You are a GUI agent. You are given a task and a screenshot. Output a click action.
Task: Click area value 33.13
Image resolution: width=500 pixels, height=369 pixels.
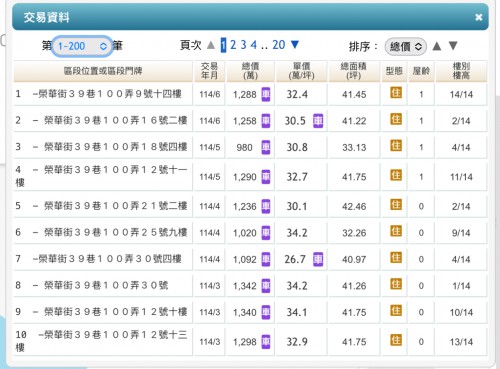click(x=354, y=147)
